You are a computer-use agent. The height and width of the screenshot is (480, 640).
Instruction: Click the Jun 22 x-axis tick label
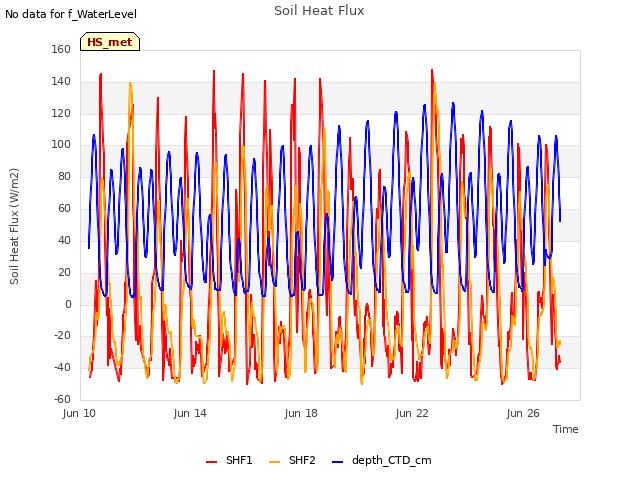pyautogui.click(x=412, y=413)
